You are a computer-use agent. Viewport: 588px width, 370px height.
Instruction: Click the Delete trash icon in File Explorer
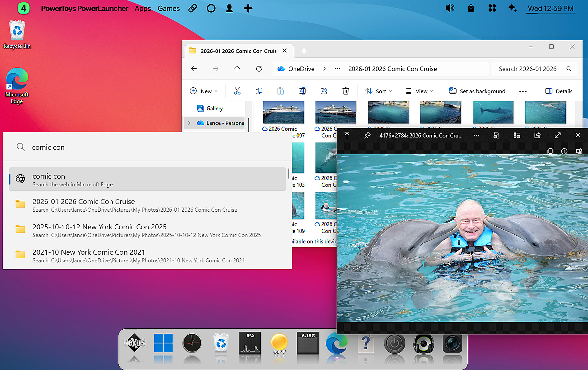click(x=346, y=91)
